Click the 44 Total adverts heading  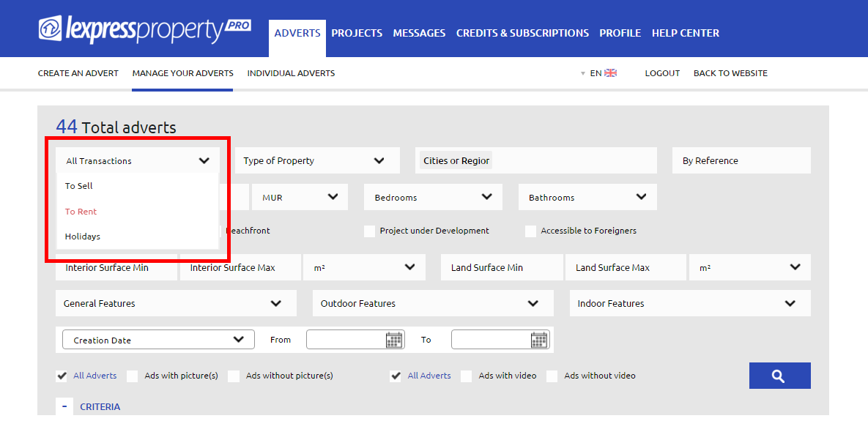click(116, 127)
